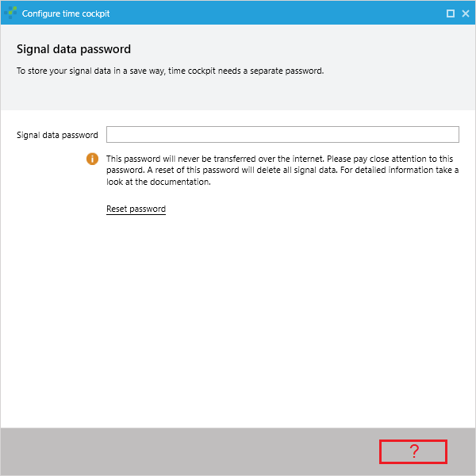The height and width of the screenshot is (476, 476).
Task: Open the Reset password link
Action: coord(136,209)
